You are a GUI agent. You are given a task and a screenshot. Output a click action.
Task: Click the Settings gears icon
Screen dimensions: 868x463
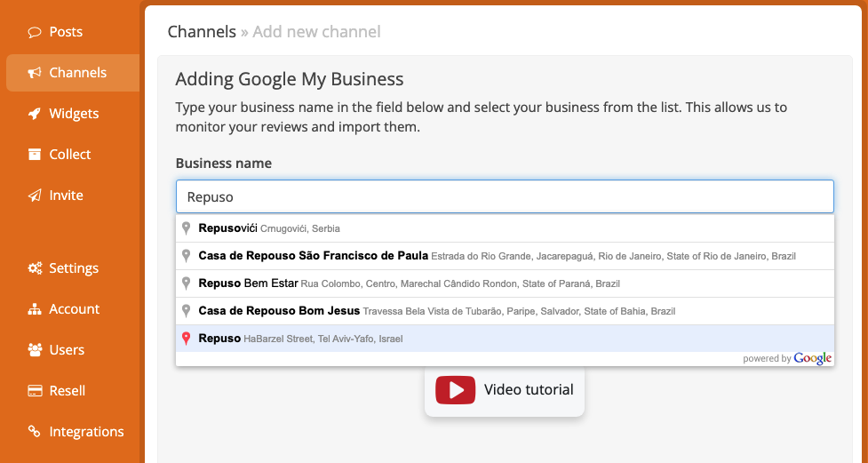tap(35, 268)
